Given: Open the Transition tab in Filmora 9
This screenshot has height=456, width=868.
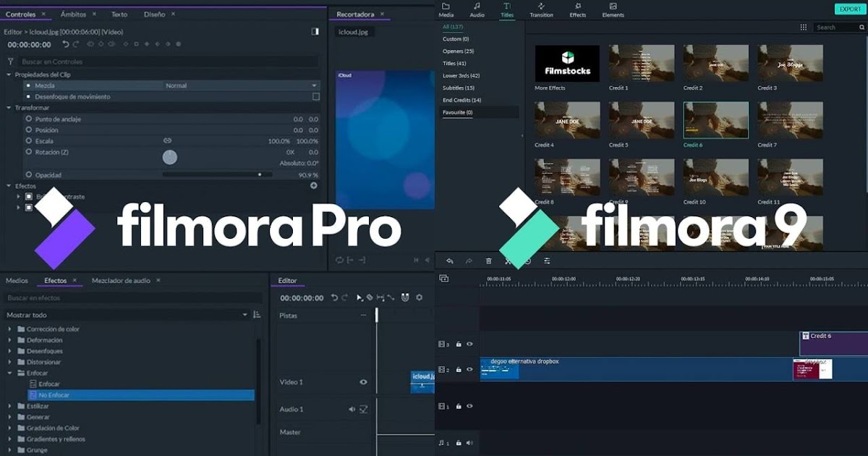Looking at the screenshot, I should [541, 10].
